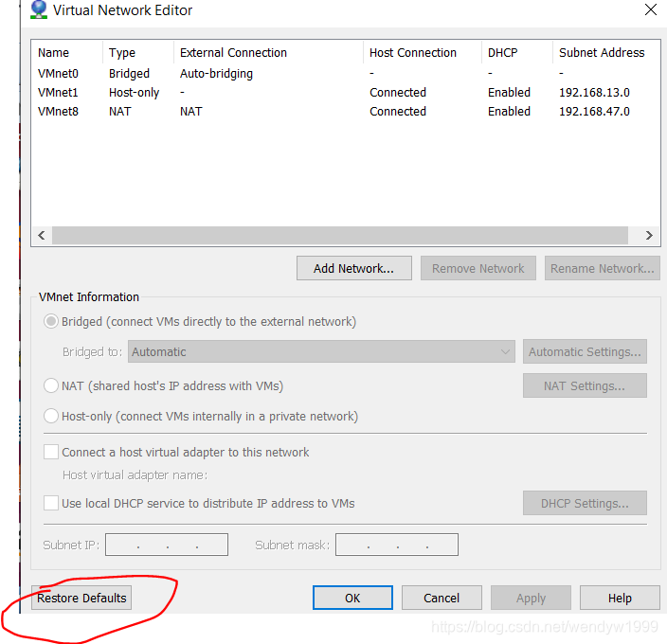The height and width of the screenshot is (644, 667).
Task: Open Help
Action: [x=620, y=598]
